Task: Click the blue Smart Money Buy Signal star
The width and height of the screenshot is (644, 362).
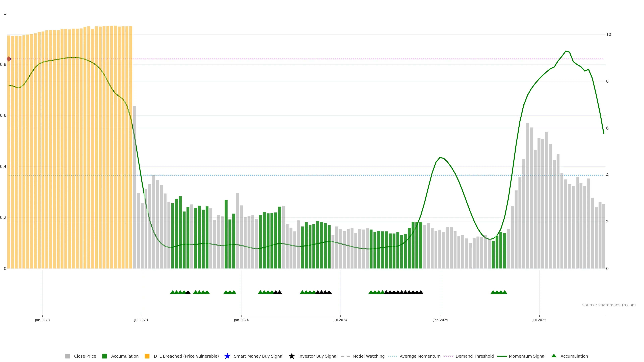Action: (227, 356)
